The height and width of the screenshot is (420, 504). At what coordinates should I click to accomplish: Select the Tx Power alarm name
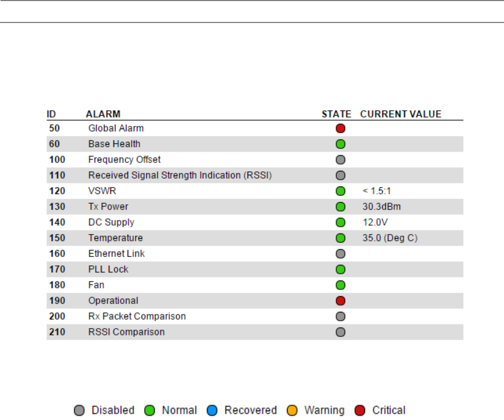tap(108, 207)
